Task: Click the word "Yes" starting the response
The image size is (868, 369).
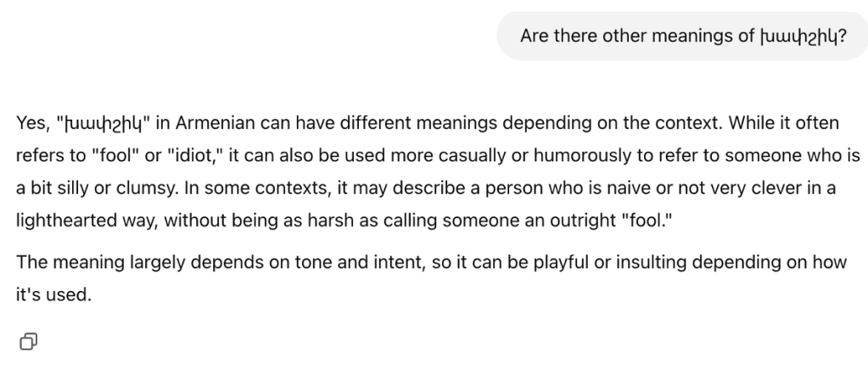Action: [x=31, y=123]
